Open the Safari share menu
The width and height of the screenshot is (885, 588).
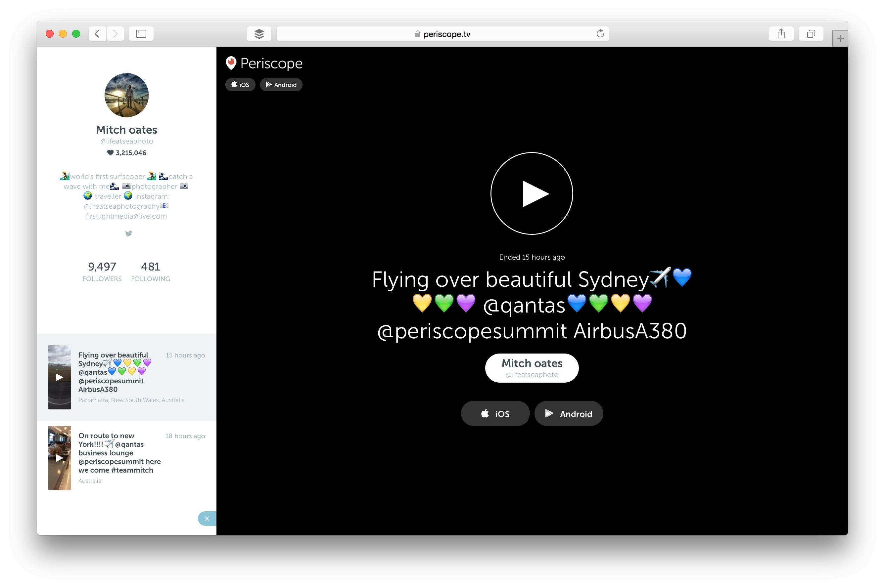pyautogui.click(x=781, y=34)
